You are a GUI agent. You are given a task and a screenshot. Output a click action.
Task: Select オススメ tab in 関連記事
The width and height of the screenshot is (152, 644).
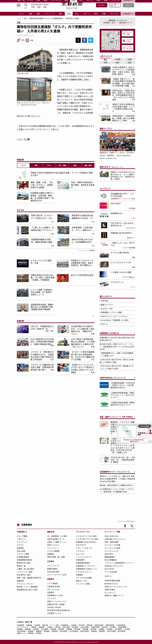click(x=23, y=165)
